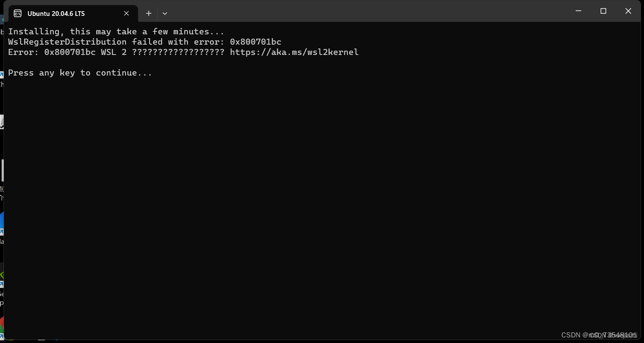Click the Ubuntu terminal icon on the tab

[18, 13]
